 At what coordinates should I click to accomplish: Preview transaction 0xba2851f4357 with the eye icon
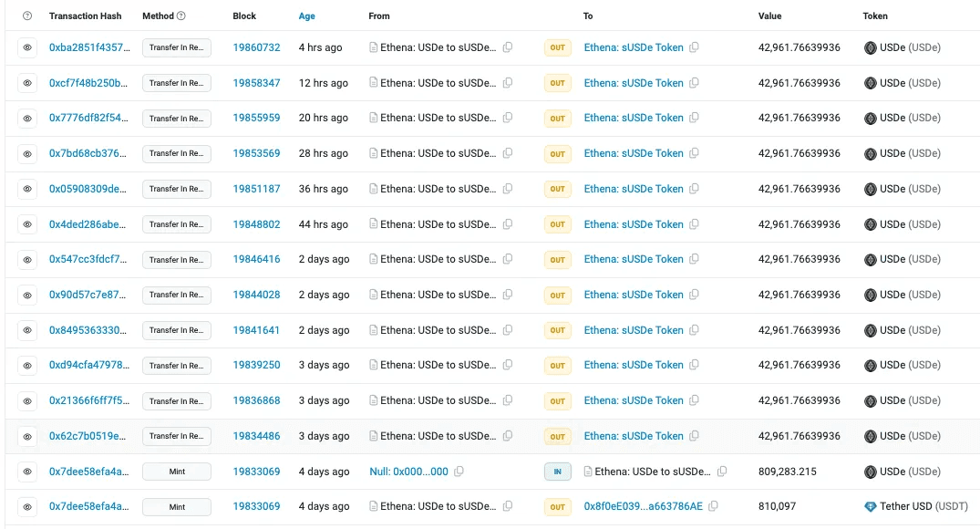pyautogui.click(x=27, y=47)
